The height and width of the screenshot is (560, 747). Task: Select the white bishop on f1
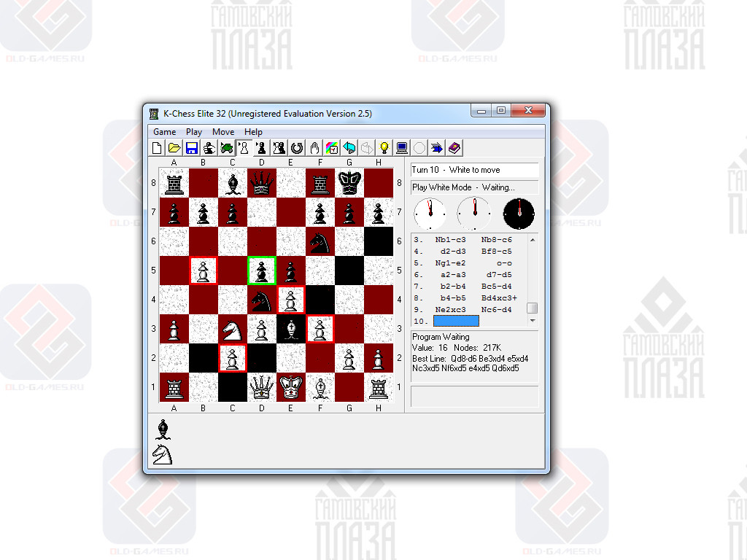[x=320, y=387]
